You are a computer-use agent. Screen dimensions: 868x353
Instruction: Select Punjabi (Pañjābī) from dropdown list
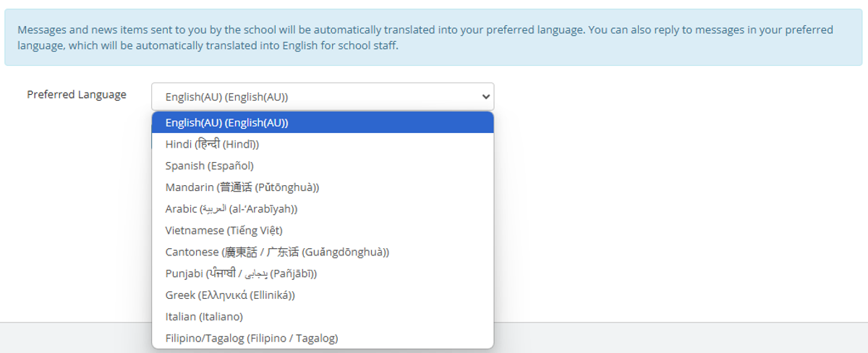point(323,273)
